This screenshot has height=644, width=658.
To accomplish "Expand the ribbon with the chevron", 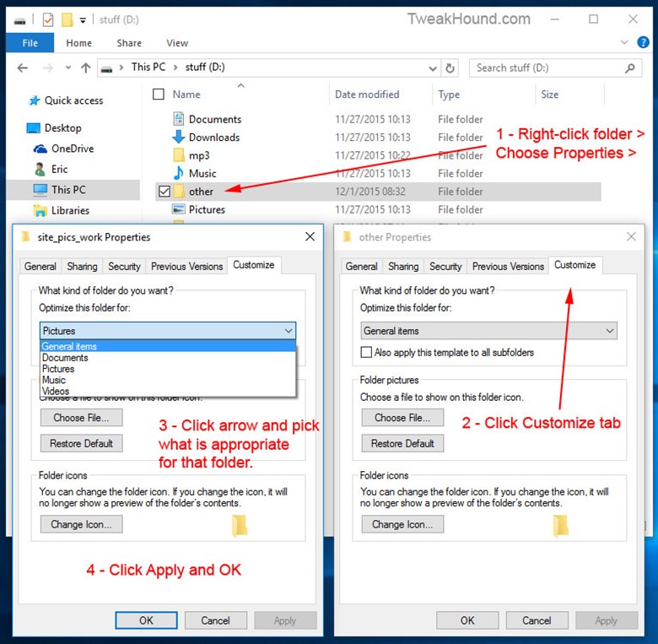I will click(624, 42).
